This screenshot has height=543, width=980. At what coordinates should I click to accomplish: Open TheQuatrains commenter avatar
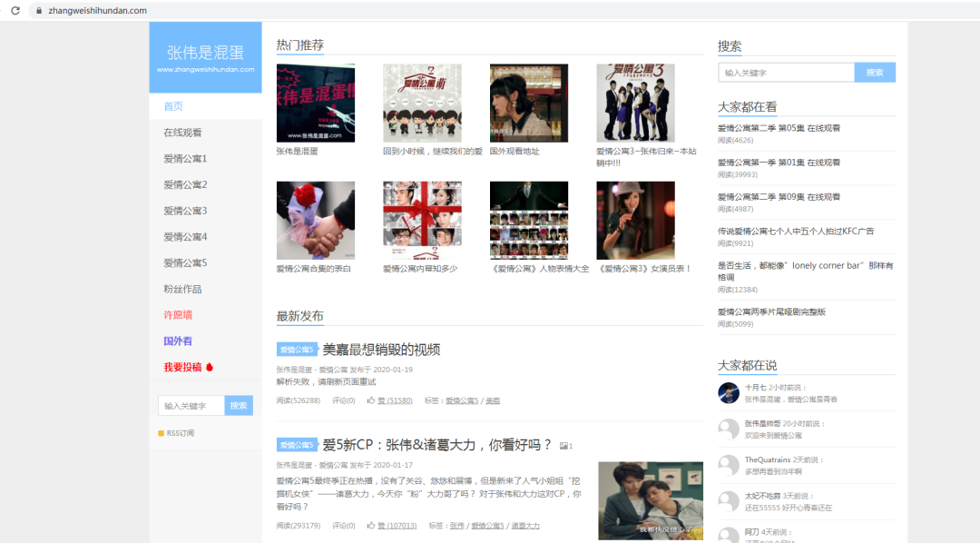click(728, 466)
